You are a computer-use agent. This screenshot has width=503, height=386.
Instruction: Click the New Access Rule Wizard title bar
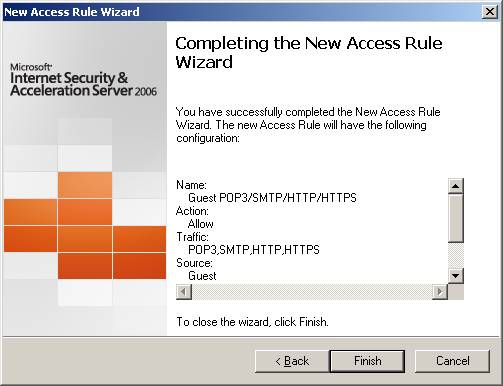pos(242,12)
